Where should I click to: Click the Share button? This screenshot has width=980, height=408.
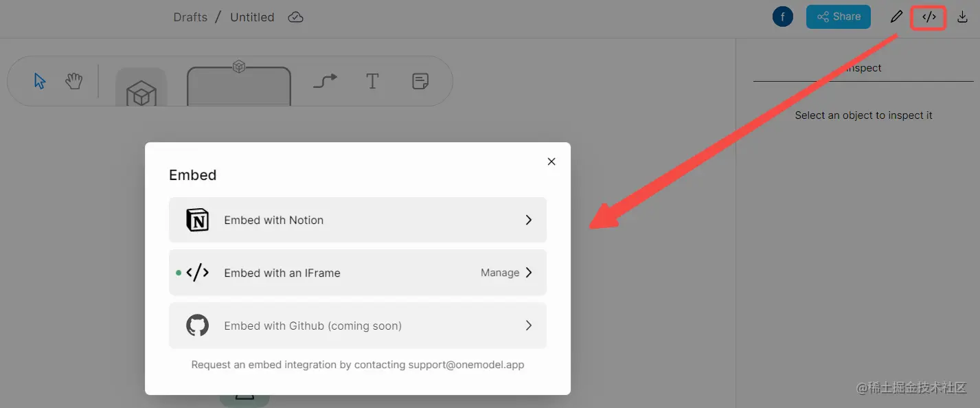pyautogui.click(x=839, y=16)
